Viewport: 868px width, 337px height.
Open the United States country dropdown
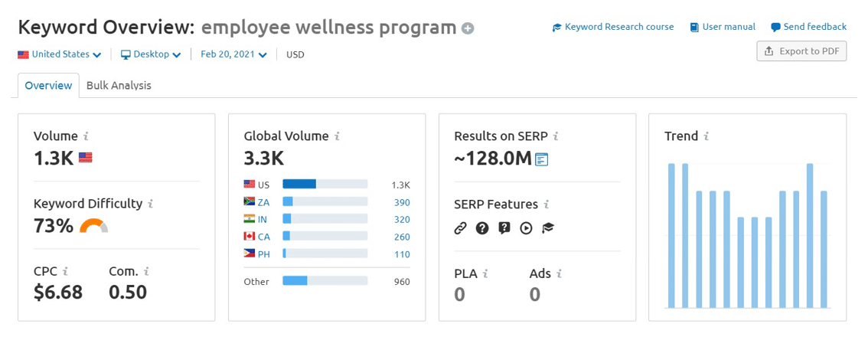[60, 54]
